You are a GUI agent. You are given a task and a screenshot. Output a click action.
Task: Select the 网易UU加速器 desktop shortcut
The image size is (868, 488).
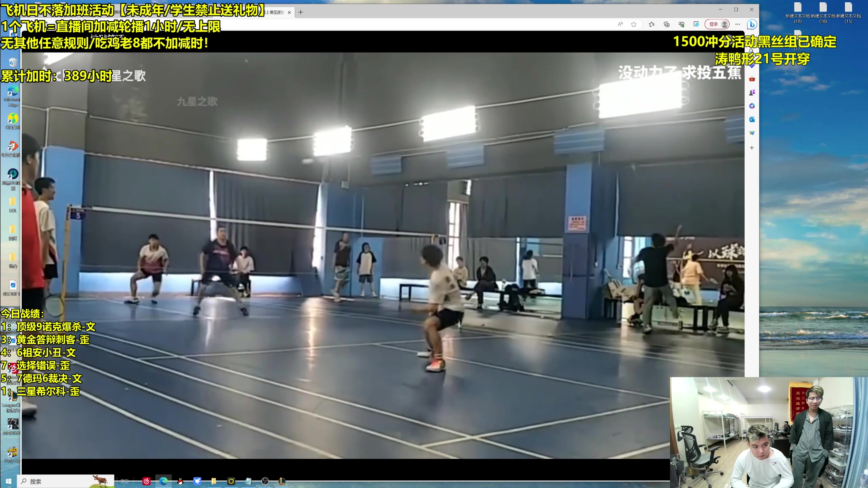coord(12,180)
